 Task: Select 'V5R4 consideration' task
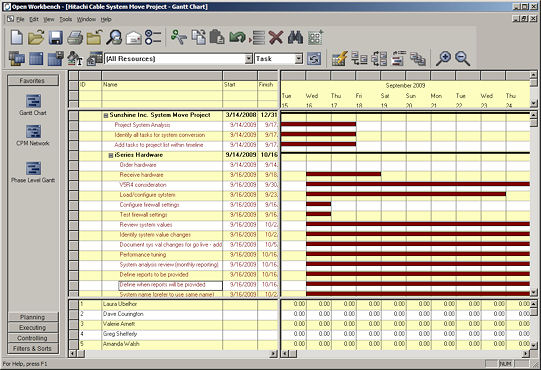[143, 185]
